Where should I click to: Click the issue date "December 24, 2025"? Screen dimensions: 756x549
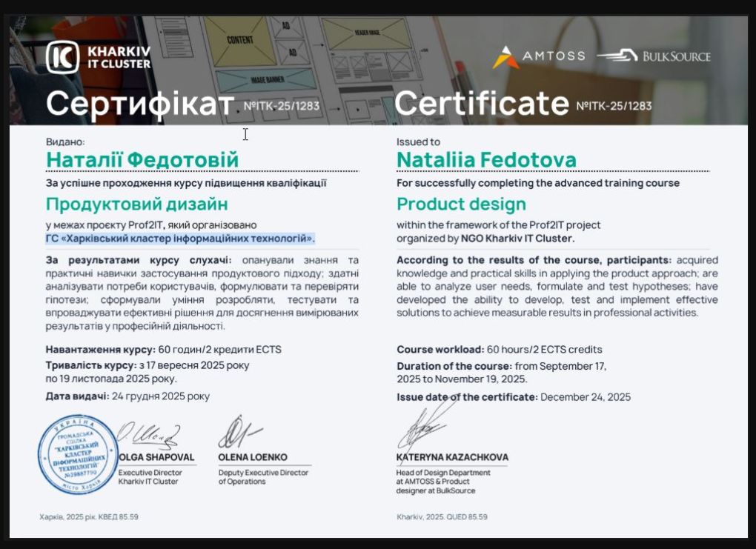point(586,397)
